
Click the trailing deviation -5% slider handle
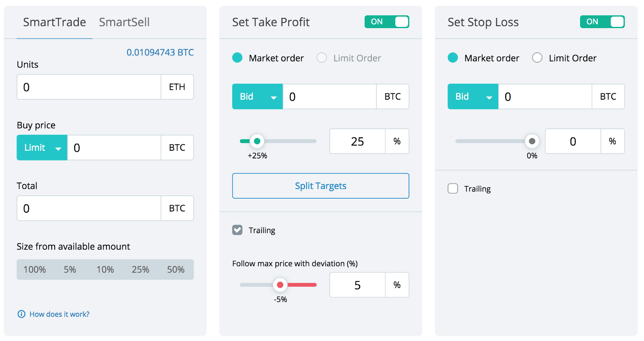280,285
